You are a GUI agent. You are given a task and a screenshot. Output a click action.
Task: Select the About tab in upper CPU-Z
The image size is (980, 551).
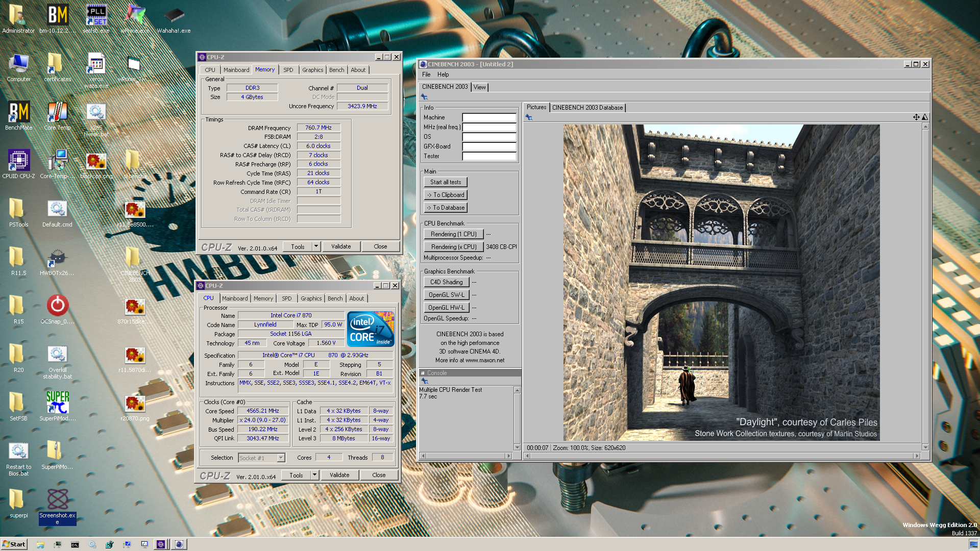(358, 70)
